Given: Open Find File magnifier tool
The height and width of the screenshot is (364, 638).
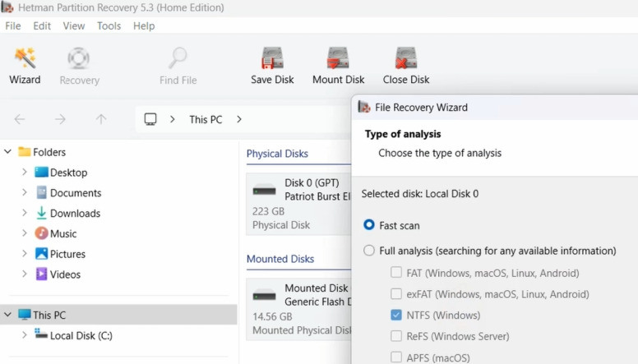Looking at the screenshot, I should tap(178, 58).
